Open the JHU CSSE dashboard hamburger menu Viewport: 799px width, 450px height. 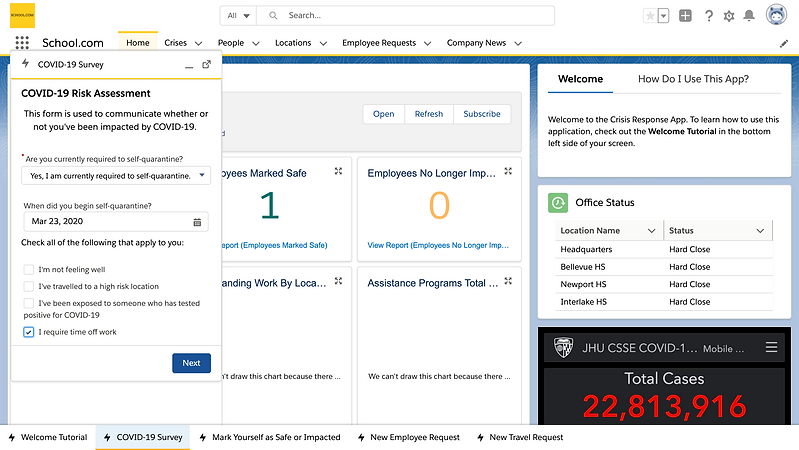point(771,348)
